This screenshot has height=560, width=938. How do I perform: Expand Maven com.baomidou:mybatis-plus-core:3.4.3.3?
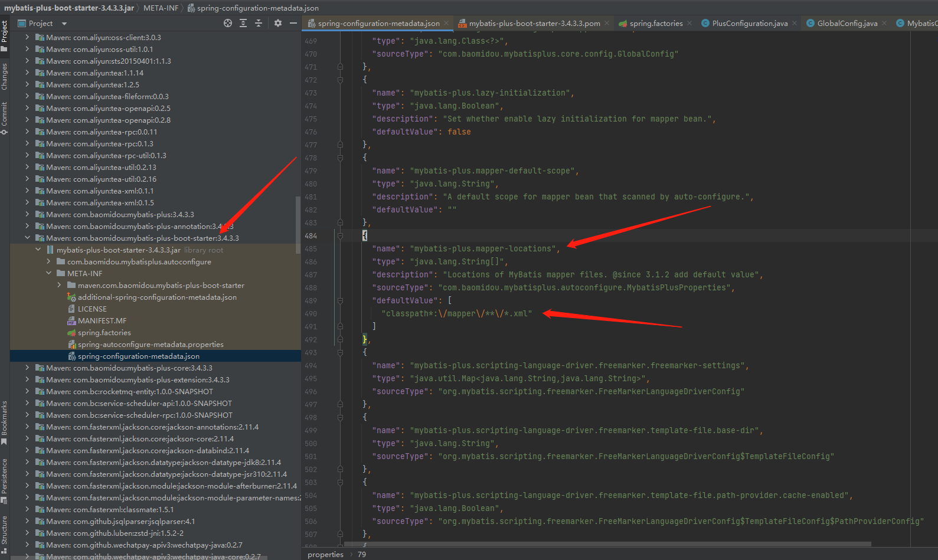[x=27, y=368]
